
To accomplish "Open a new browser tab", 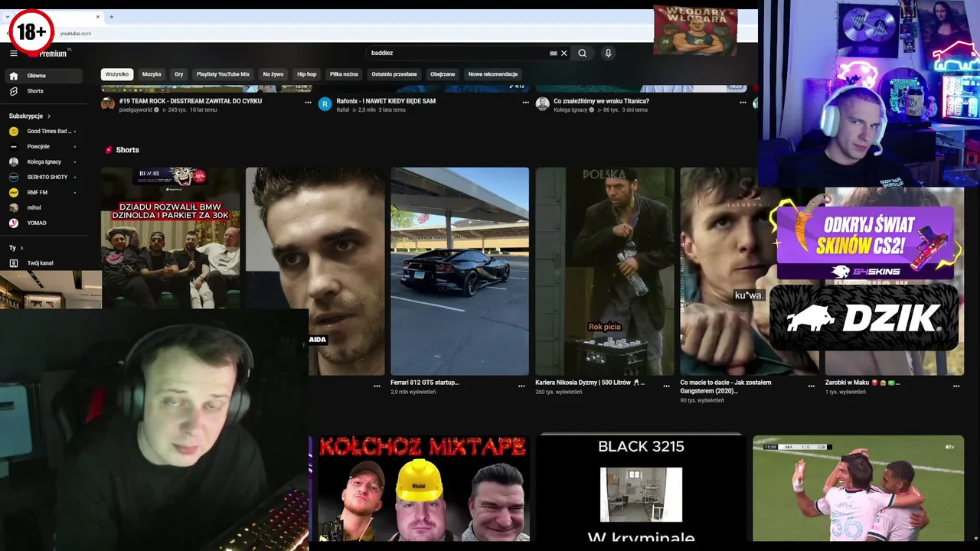I will tap(111, 17).
